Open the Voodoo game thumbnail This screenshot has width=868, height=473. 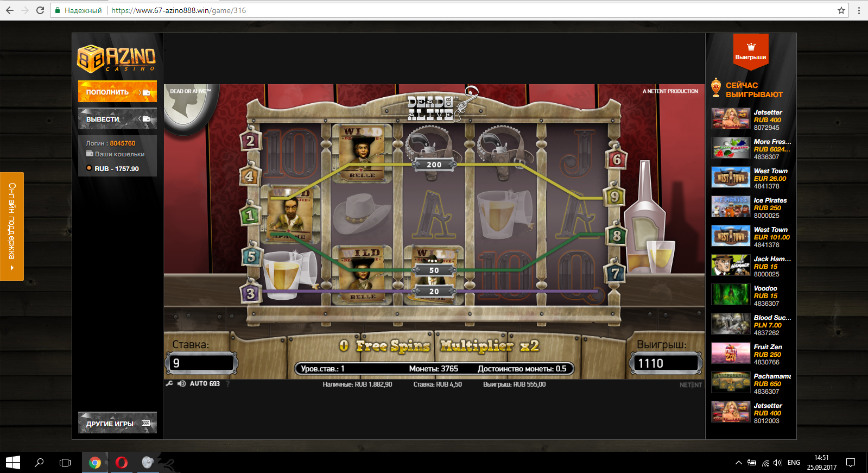731,294
